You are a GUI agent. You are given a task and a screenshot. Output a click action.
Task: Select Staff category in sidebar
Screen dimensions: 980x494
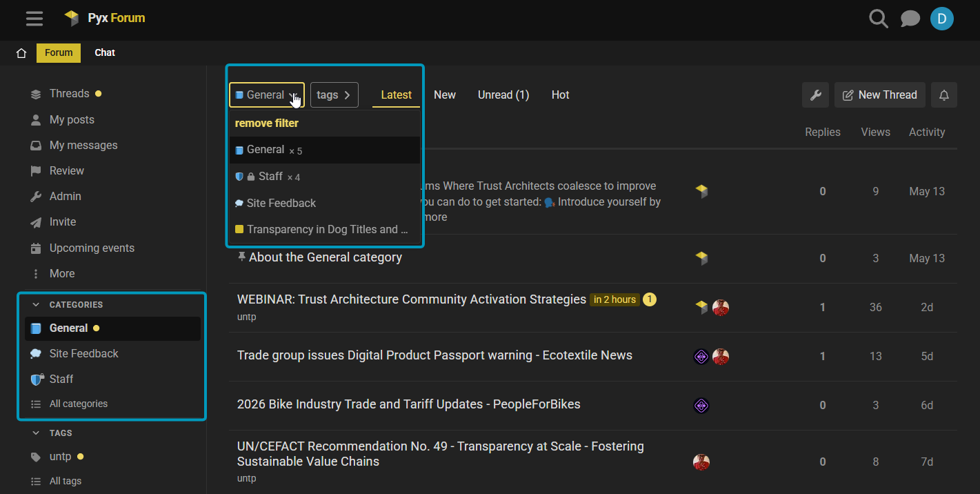click(61, 379)
